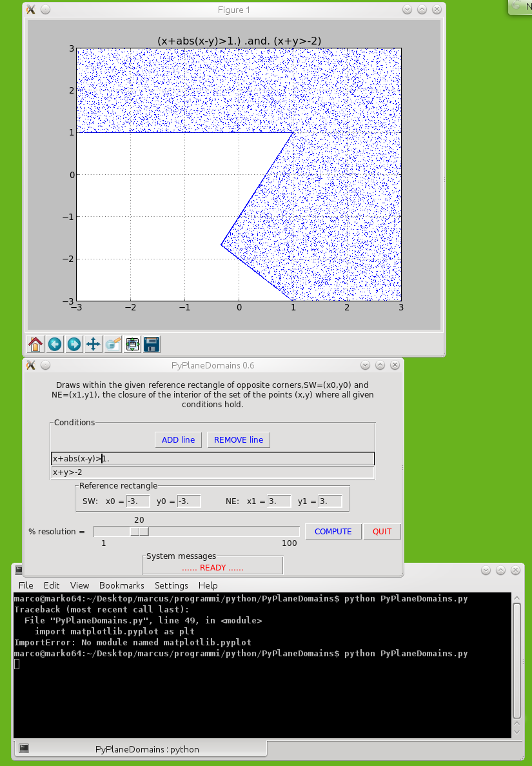This screenshot has width=532, height=766.
Task: Click the X icon in Figure 1 titlebar
Action: pyautogui.click(x=31, y=9)
